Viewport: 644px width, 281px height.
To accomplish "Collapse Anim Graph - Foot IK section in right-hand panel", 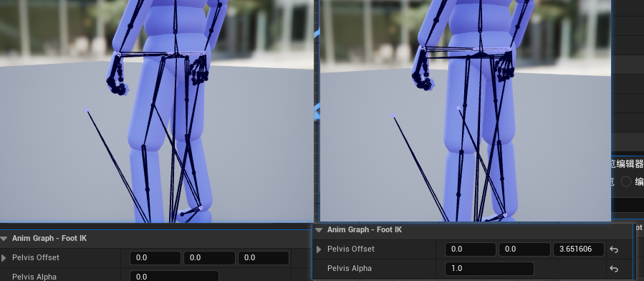I will pyautogui.click(x=319, y=230).
